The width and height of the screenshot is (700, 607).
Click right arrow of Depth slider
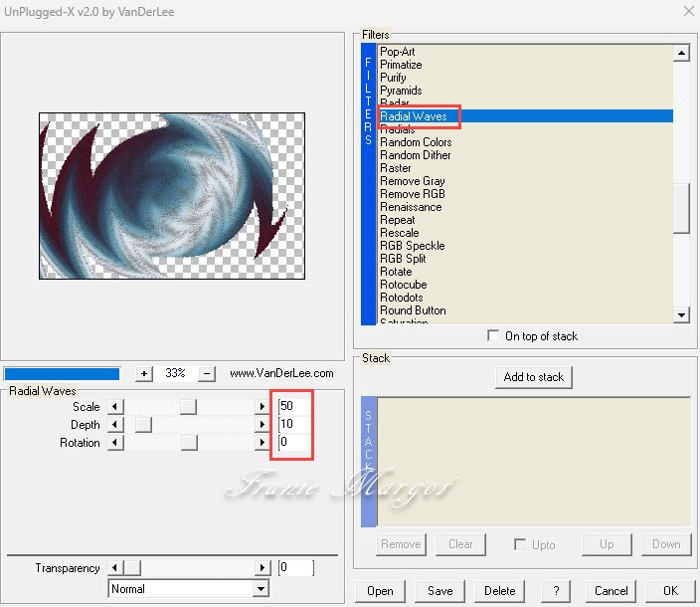[263, 425]
